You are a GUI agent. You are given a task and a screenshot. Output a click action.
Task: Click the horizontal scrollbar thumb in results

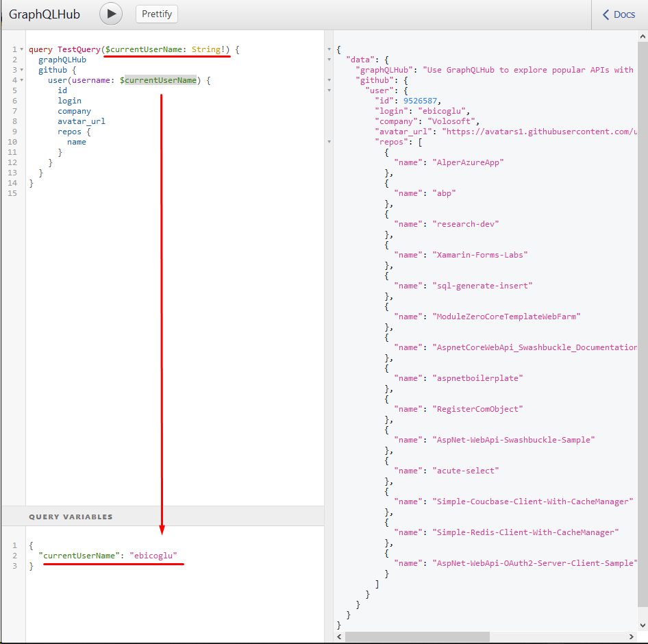click(x=417, y=636)
